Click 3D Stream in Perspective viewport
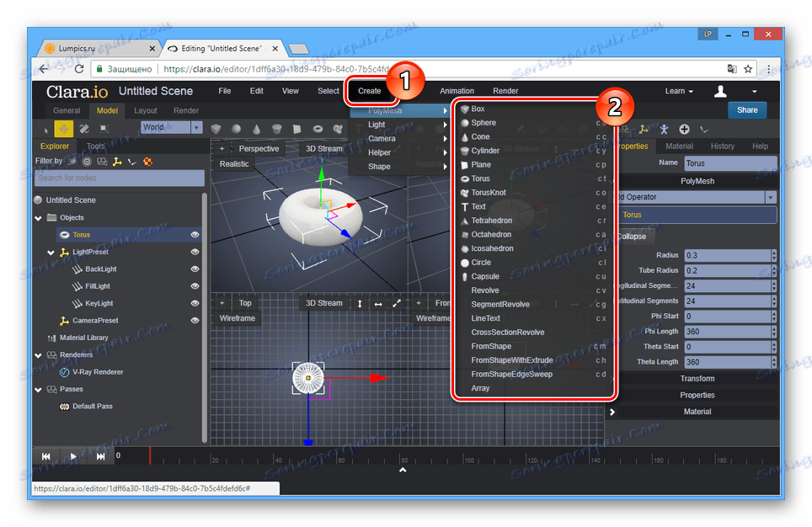 pos(323,149)
